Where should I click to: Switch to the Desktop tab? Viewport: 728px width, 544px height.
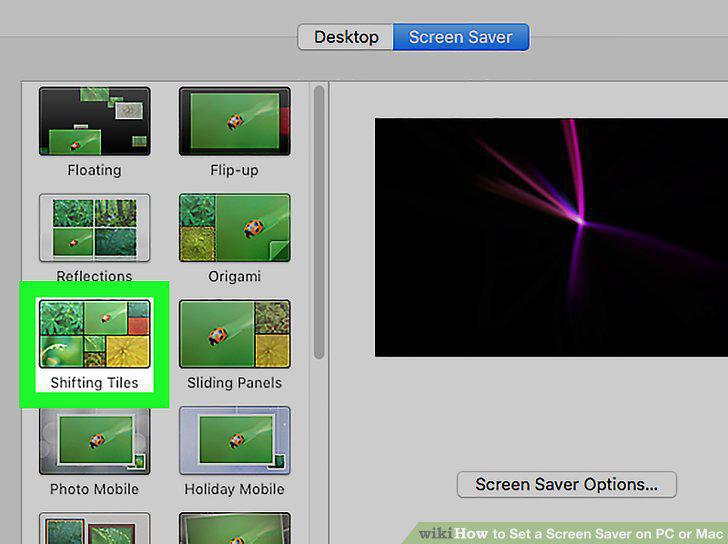346,37
